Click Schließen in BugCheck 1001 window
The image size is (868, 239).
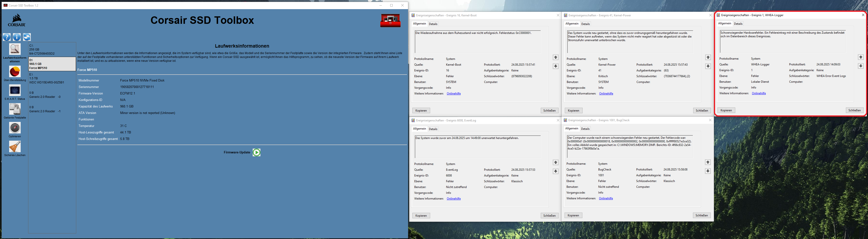(x=702, y=215)
